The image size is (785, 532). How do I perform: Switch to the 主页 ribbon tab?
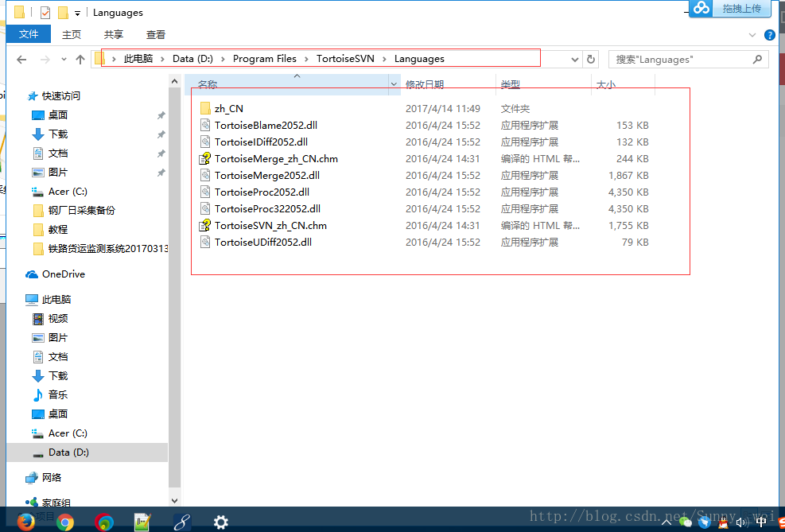coord(72,34)
